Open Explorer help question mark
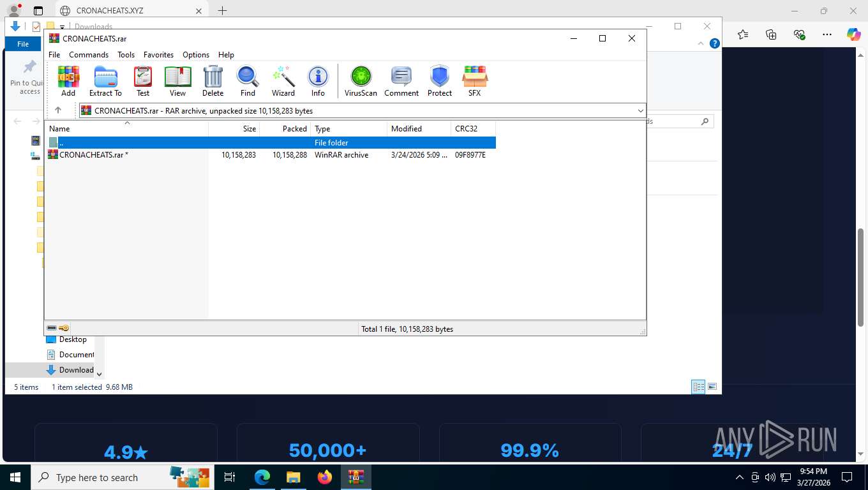868x490 pixels. pyautogui.click(x=715, y=43)
